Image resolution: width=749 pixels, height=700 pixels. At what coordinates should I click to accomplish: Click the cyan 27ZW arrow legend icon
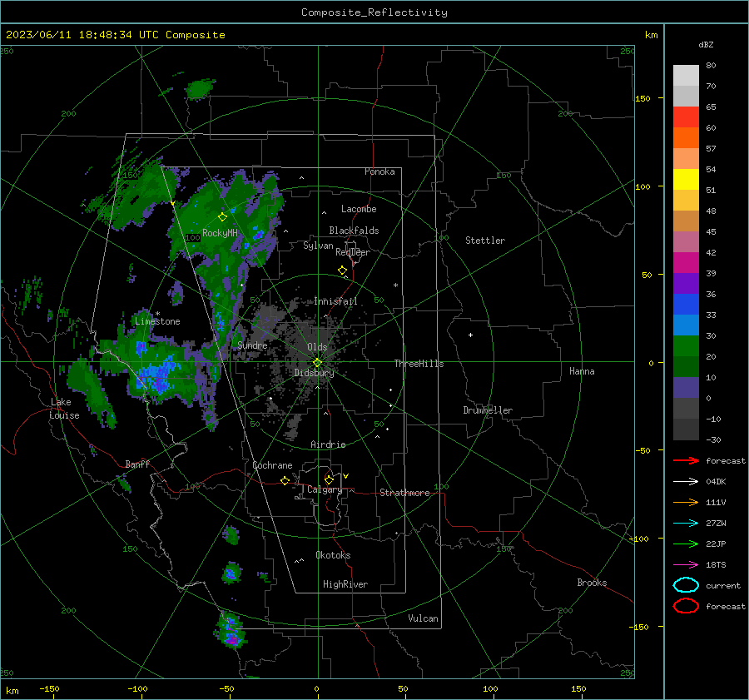click(x=686, y=524)
